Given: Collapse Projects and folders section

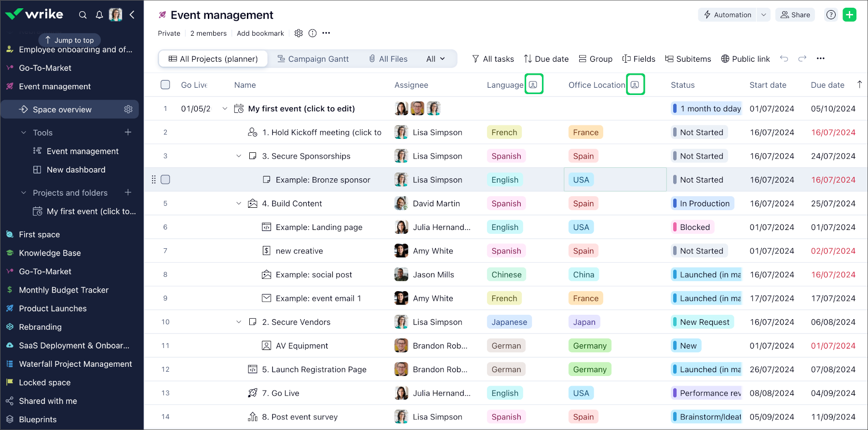Looking at the screenshot, I should click(x=24, y=193).
